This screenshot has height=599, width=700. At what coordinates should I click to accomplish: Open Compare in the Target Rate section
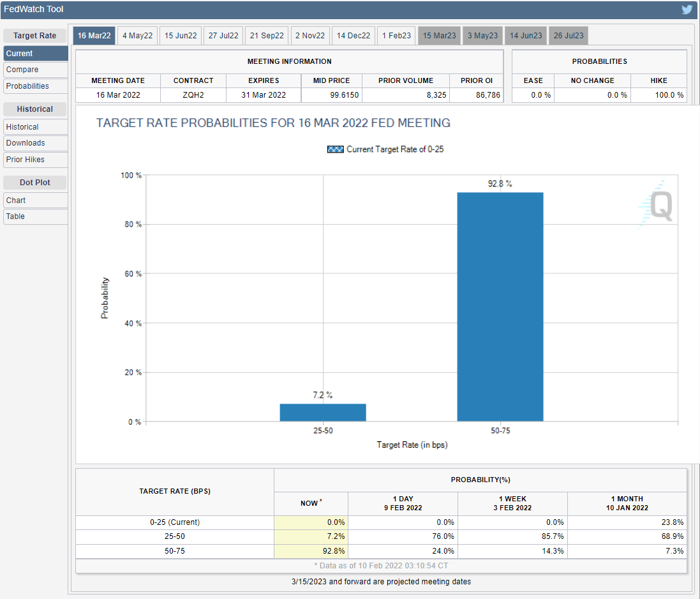(35, 70)
